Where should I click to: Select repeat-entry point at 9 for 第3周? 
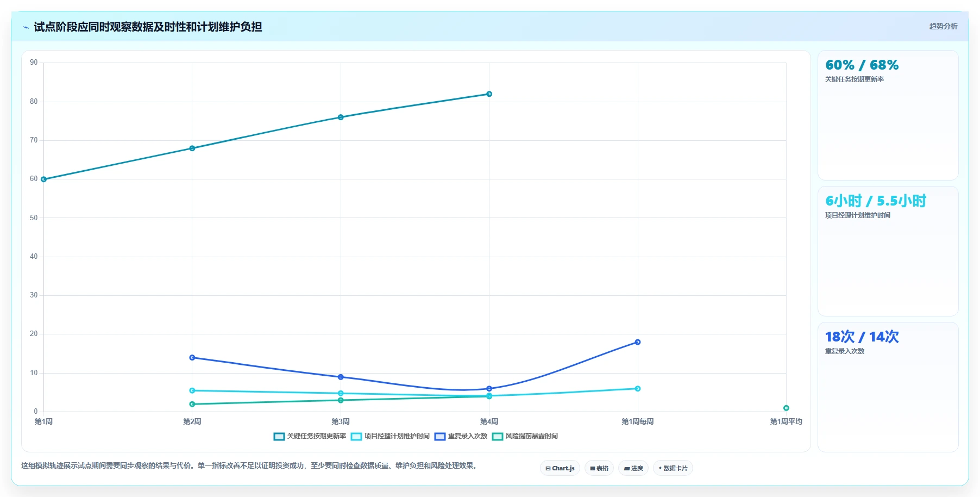point(341,377)
